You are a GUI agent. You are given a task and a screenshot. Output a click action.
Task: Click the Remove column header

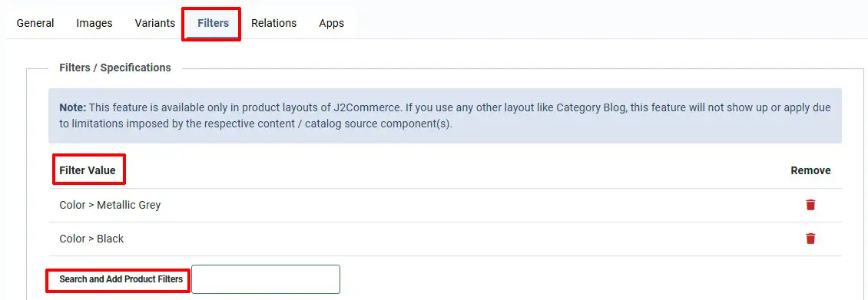pos(810,170)
